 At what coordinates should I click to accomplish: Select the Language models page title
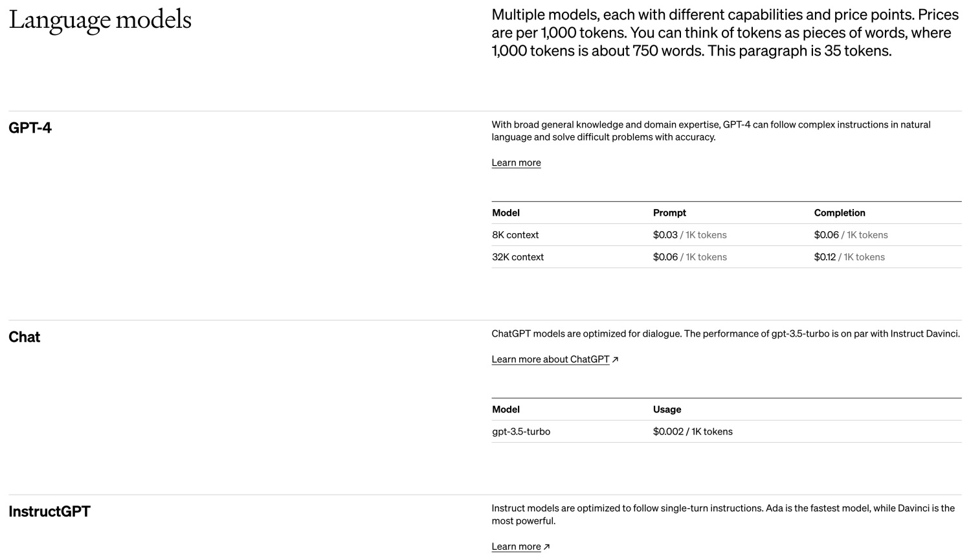pos(100,20)
